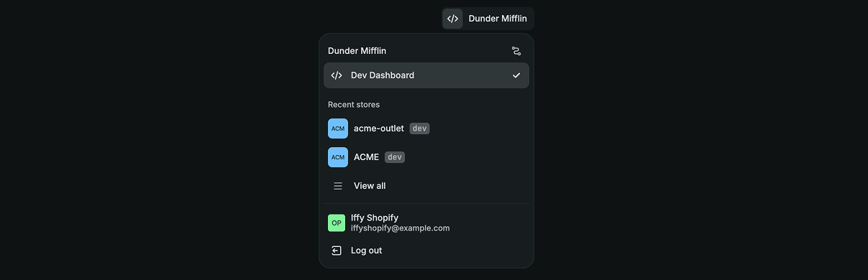Open the Iffy Shopify account entry
The image size is (868, 280).
click(426, 223)
